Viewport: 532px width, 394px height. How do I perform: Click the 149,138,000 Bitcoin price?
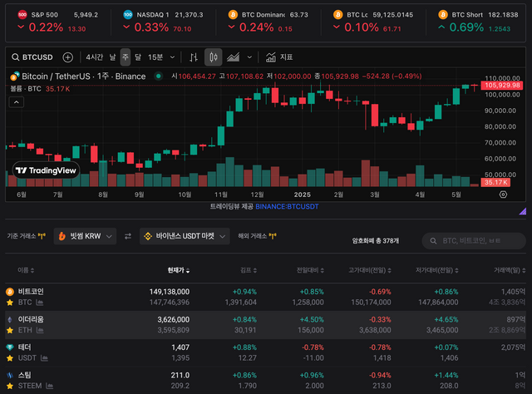(x=170, y=292)
